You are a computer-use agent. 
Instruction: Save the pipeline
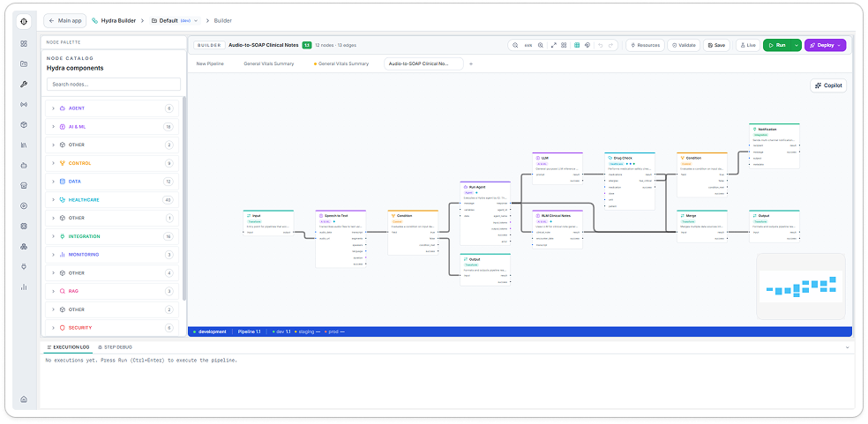716,45
